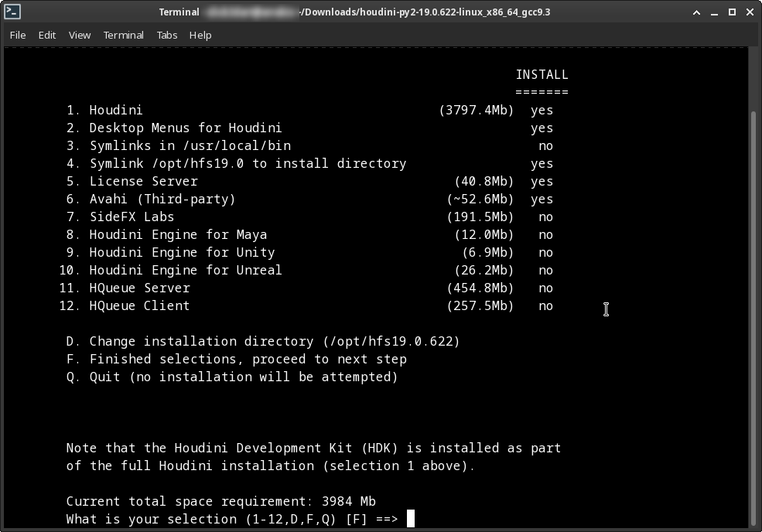Click 'Current total space requirement: 3984 Mb'
Screen dimensions: 762x532
click(220, 501)
